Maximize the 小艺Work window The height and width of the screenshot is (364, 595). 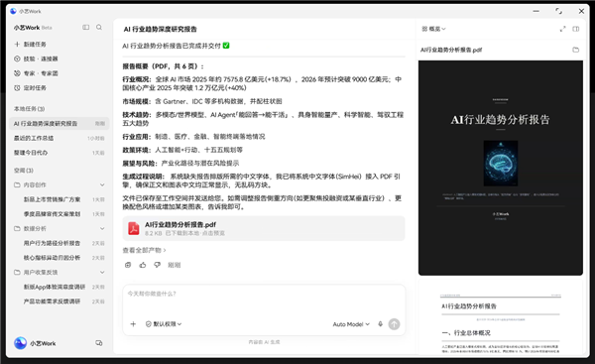coord(558,11)
